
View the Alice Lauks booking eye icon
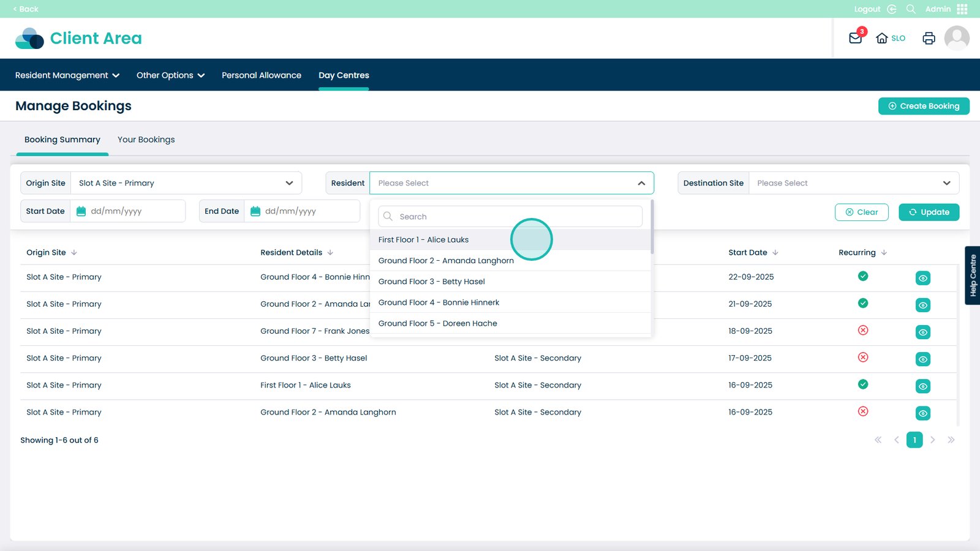click(922, 386)
